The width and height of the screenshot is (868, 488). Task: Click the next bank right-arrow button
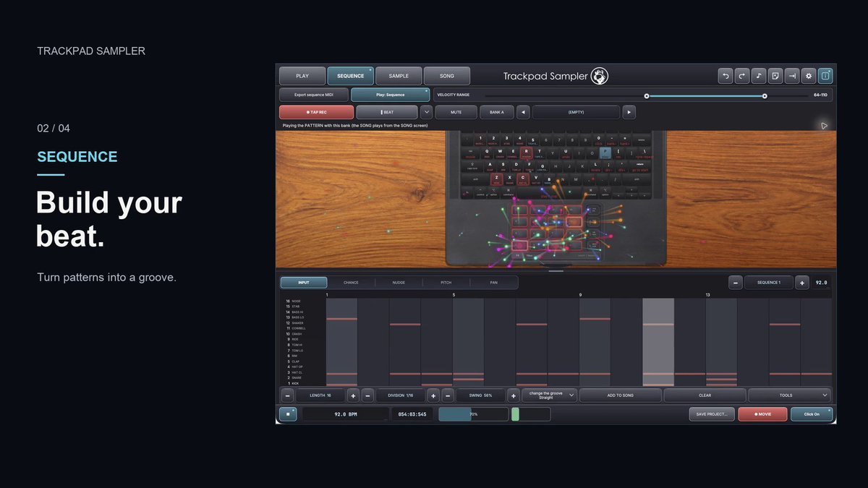coord(629,112)
